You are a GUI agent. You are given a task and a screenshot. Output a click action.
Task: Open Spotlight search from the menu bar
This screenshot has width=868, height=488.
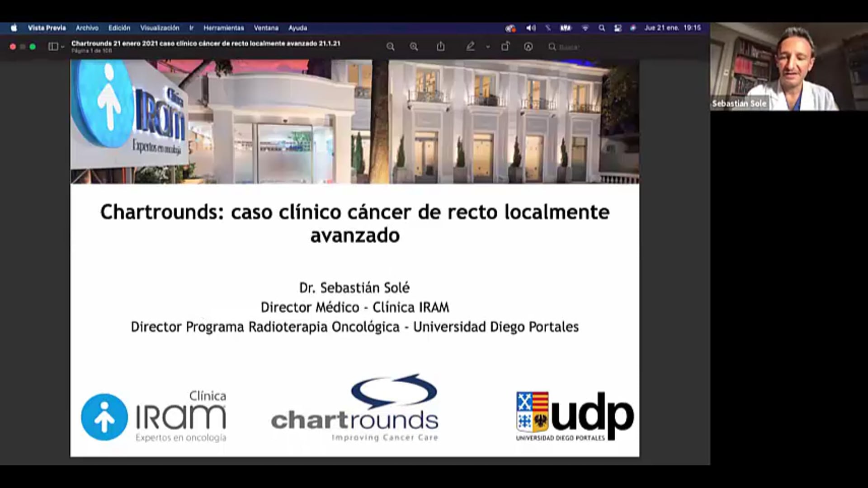[602, 28]
